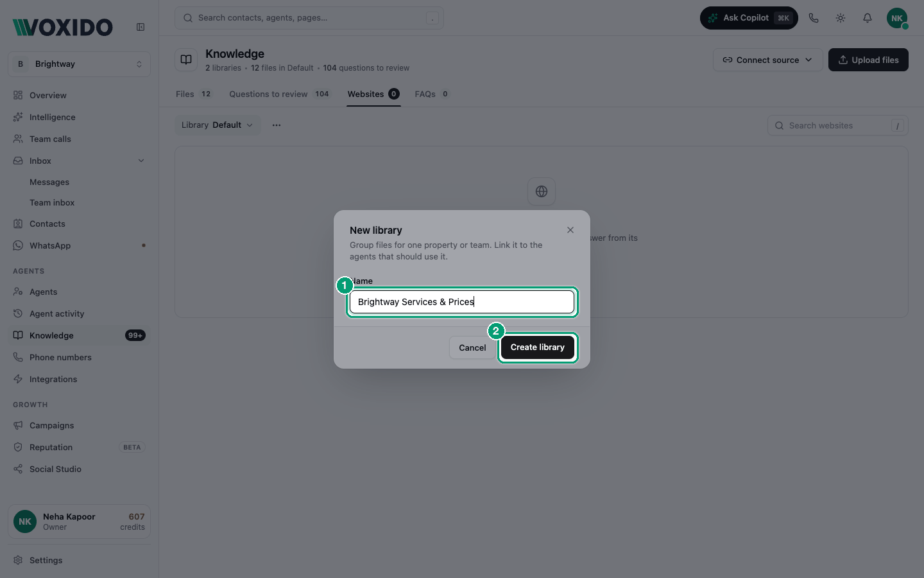Open Overview in sidebar
This screenshot has width=924, height=578.
tap(79, 95)
